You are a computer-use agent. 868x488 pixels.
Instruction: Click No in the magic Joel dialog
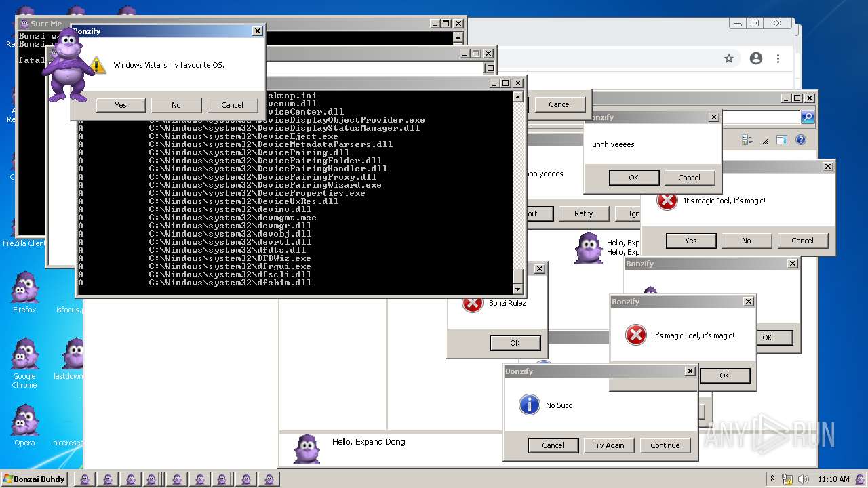(x=747, y=241)
